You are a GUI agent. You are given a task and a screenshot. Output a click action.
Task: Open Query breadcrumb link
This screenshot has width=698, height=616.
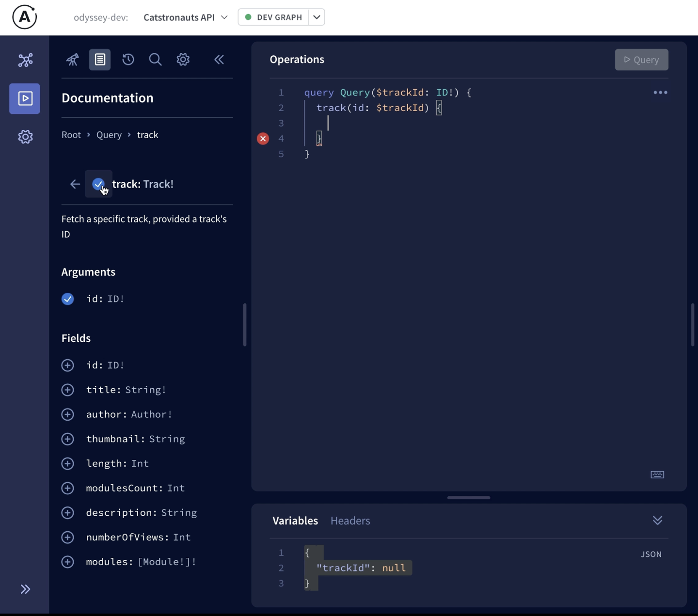[x=109, y=135]
